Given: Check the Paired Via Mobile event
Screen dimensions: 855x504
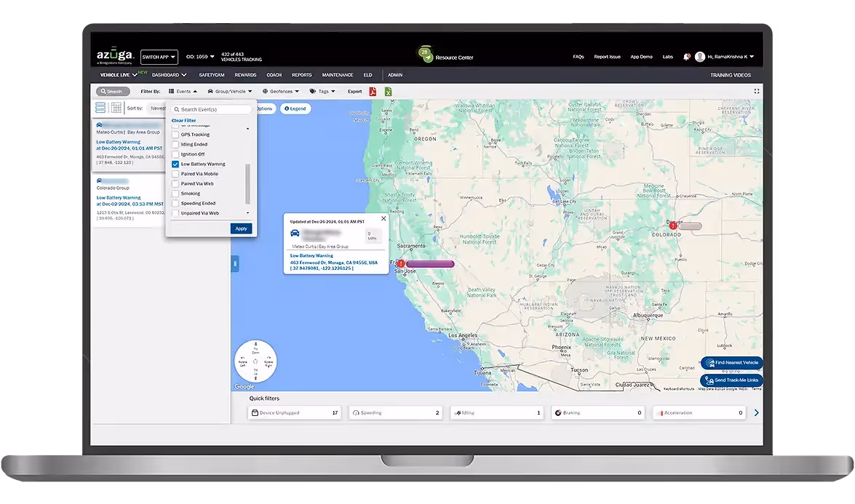Looking at the screenshot, I should 175,174.
